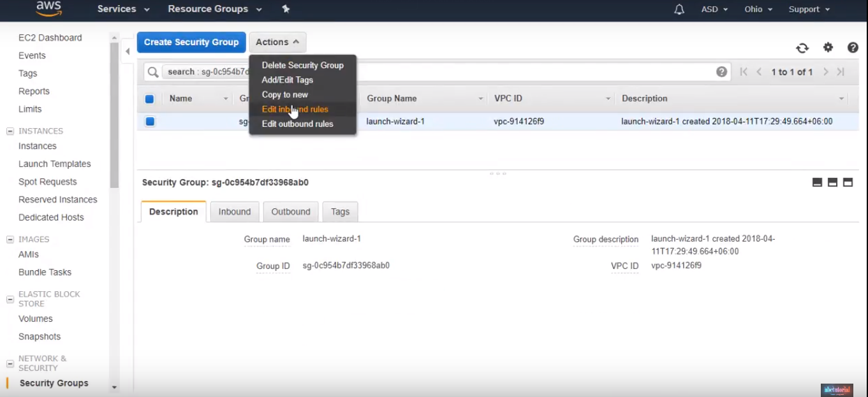Toggle checkbox for launch-wizard-1 row
Screen dimensions: 868x397
(x=150, y=121)
